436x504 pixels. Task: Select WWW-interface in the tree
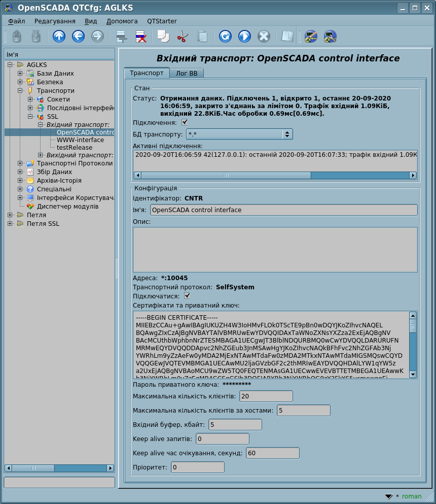click(80, 140)
